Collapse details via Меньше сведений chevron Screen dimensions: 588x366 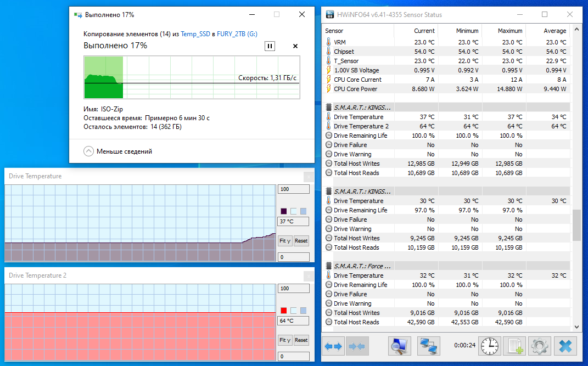tap(88, 151)
